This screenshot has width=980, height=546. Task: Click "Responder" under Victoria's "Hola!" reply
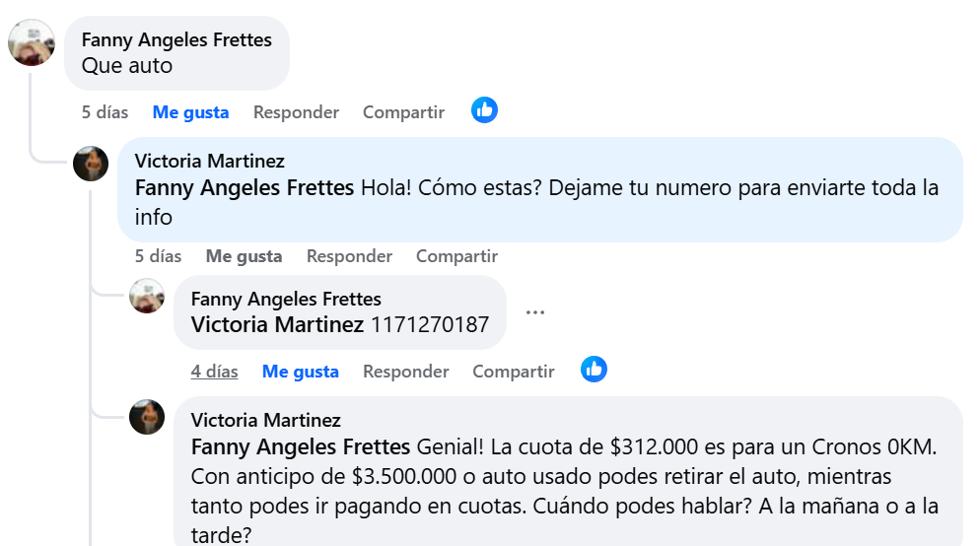click(349, 256)
